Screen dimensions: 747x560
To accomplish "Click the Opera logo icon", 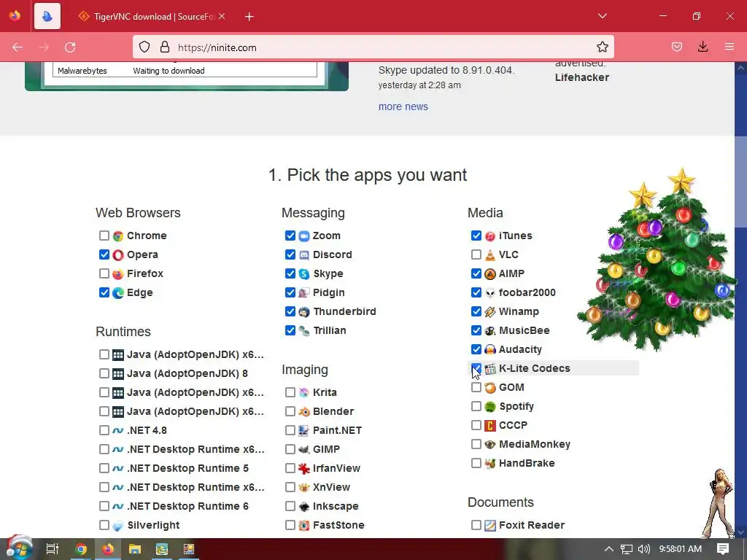I will (x=118, y=254).
